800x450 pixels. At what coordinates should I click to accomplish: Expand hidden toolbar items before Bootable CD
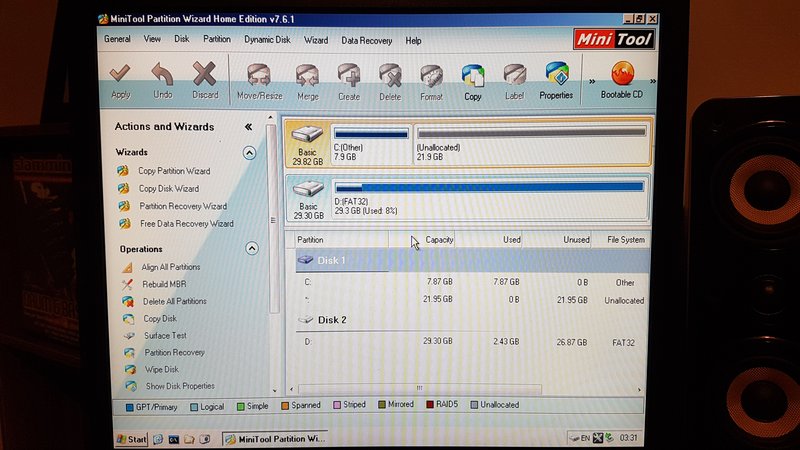pyautogui.click(x=592, y=81)
